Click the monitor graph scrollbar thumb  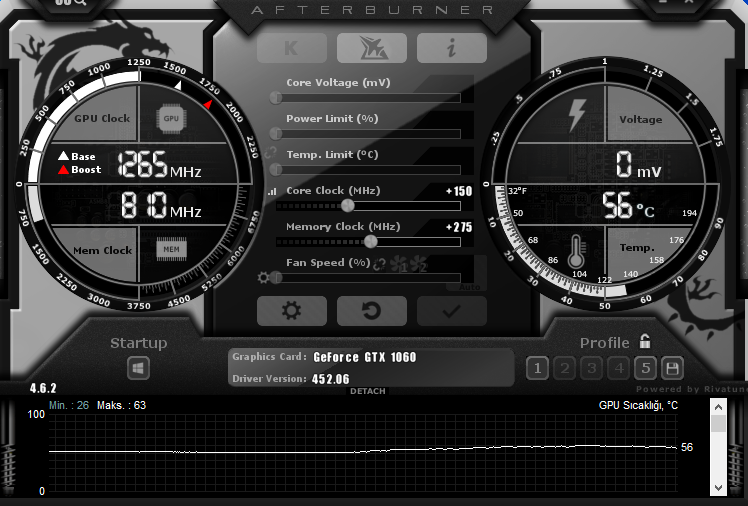tap(718, 423)
